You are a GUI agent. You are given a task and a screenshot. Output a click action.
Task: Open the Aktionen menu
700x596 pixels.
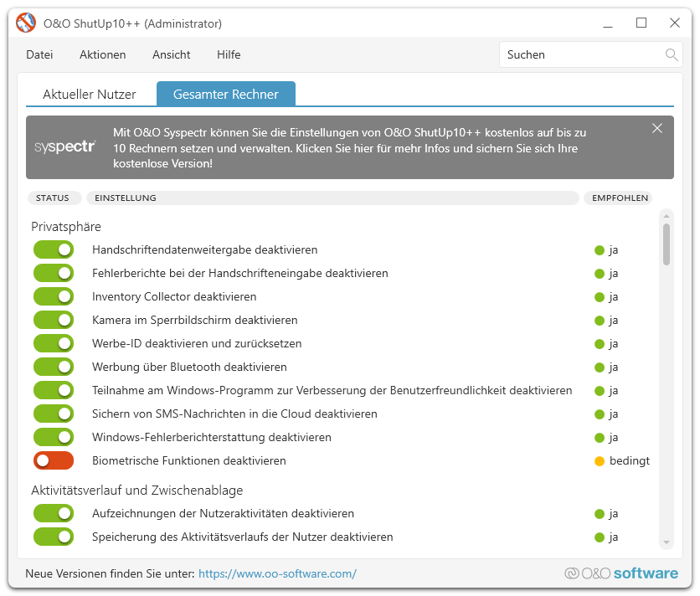click(x=103, y=54)
